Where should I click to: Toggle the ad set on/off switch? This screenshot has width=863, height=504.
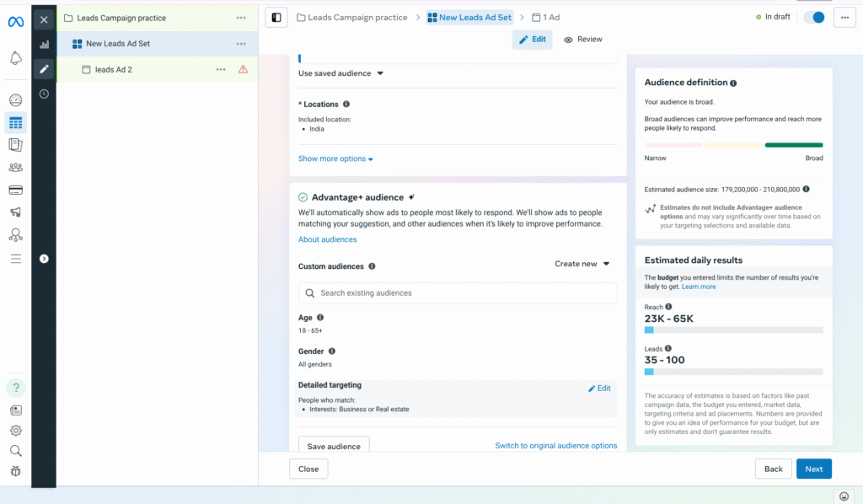[x=814, y=18]
